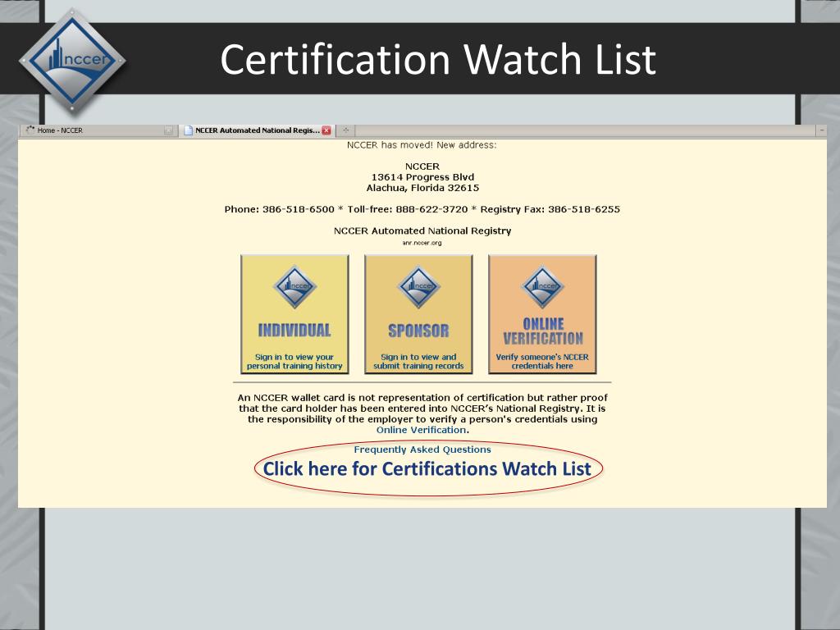Click the 'NCCER Automated National Registry' heading
The height and width of the screenshot is (630, 840).
tap(422, 231)
